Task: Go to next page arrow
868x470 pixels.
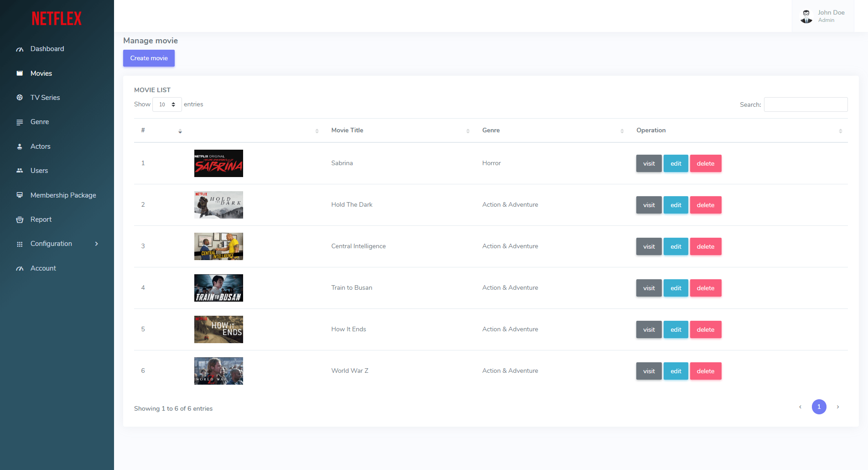Action: coord(838,407)
